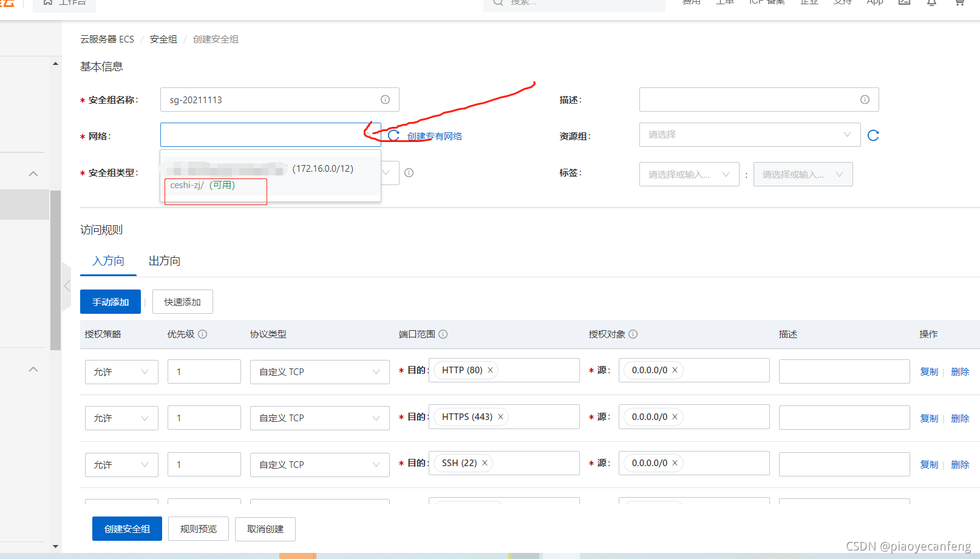The width and height of the screenshot is (980, 559).
Task: Focus the 安全组名称 input sg-20211113
Action: (x=280, y=100)
